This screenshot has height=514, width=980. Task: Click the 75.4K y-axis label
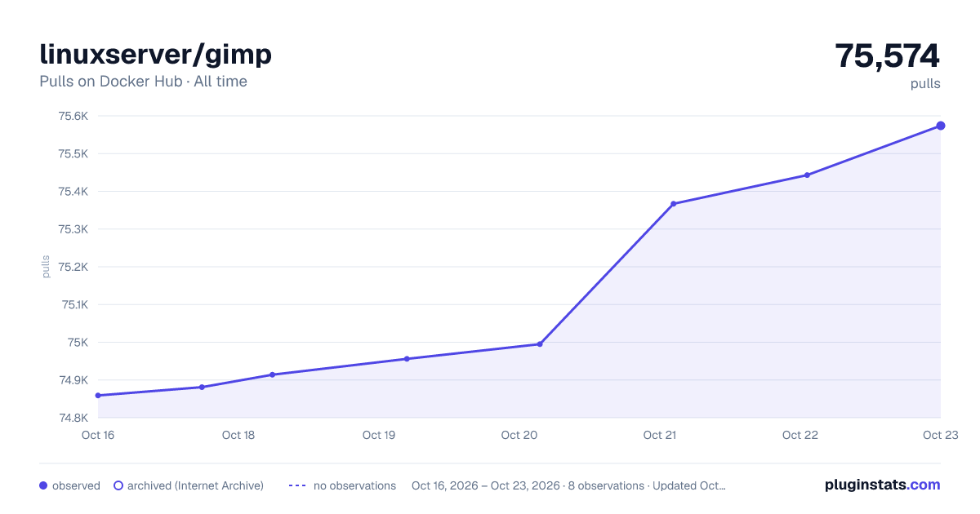coord(73,192)
